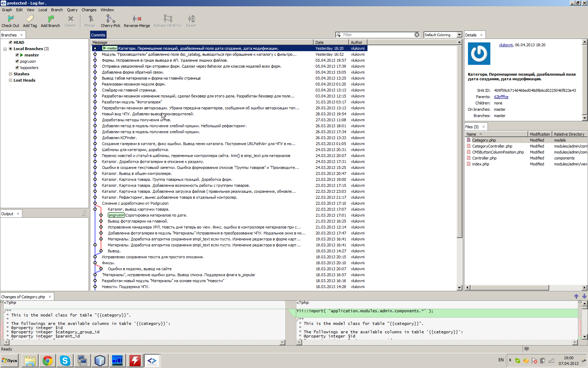Click the Author column header
The width and height of the screenshot is (588, 368).
[358, 42]
